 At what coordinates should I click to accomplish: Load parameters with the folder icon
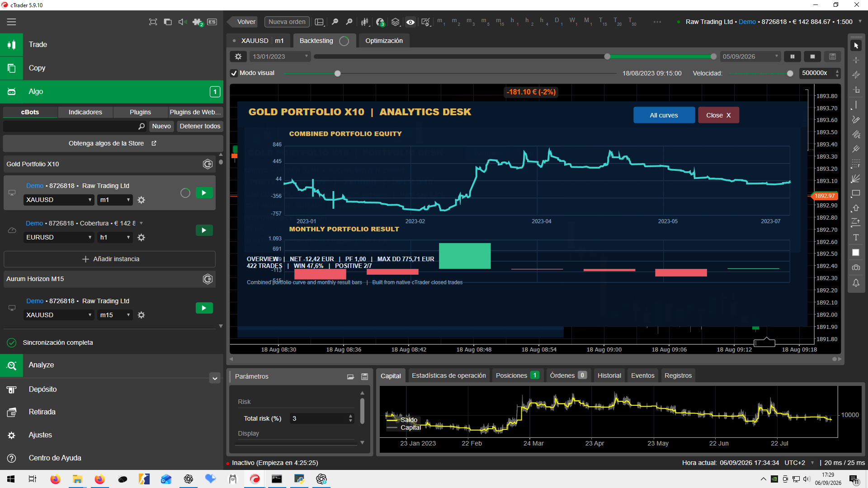coord(350,376)
